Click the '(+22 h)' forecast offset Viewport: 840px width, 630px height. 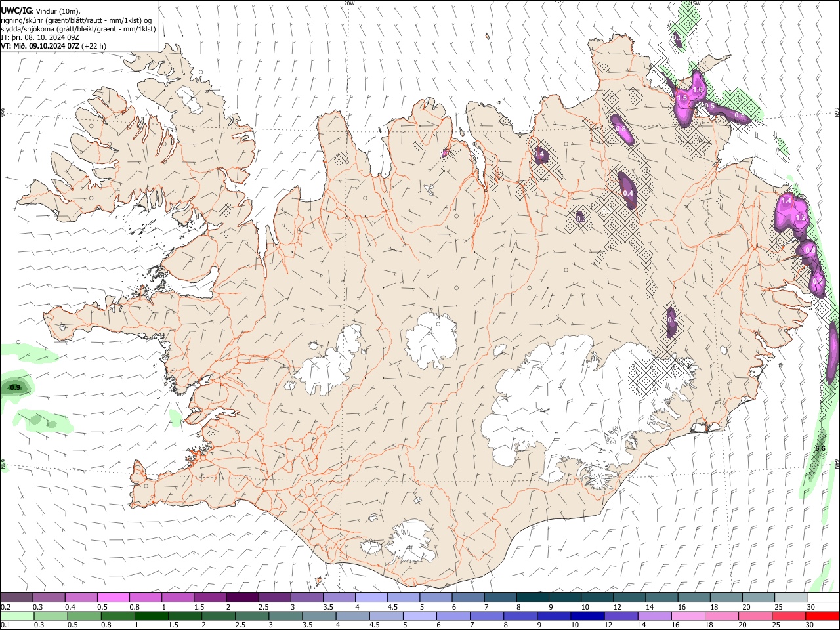tap(94, 46)
